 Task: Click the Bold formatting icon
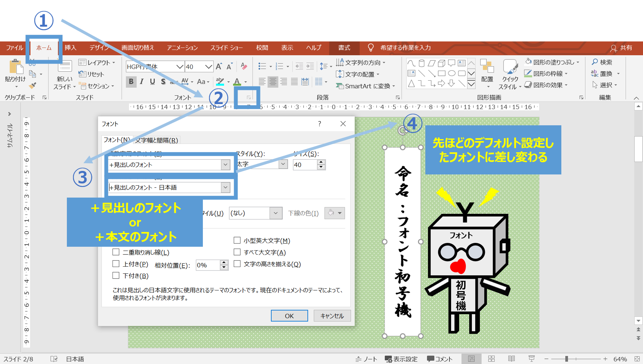pyautogui.click(x=131, y=82)
